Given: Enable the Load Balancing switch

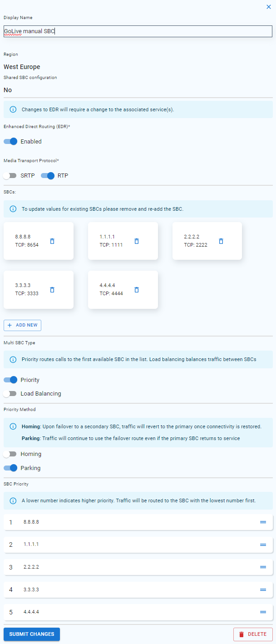Looking at the screenshot, I should 10,393.
